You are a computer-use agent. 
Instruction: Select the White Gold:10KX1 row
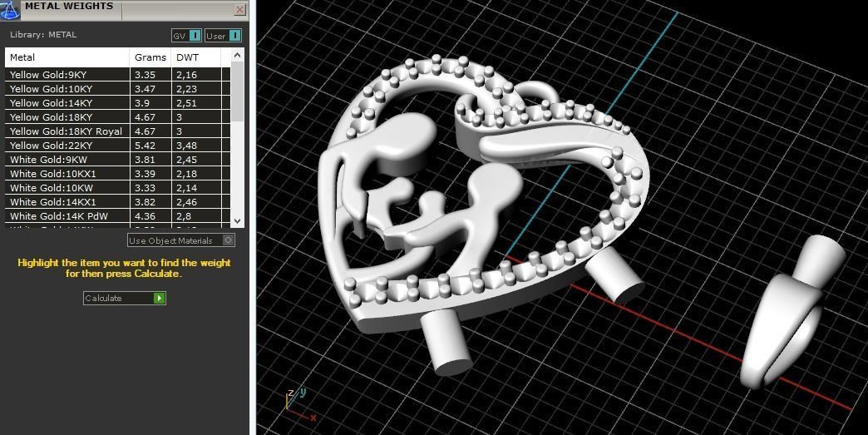[x=117, y=174]
